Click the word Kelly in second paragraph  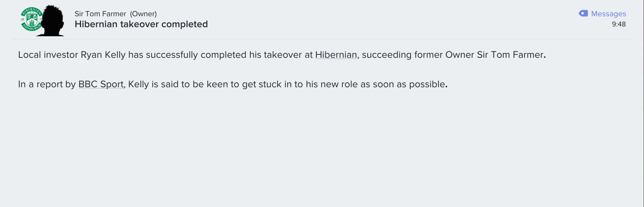tap(138, 84)
